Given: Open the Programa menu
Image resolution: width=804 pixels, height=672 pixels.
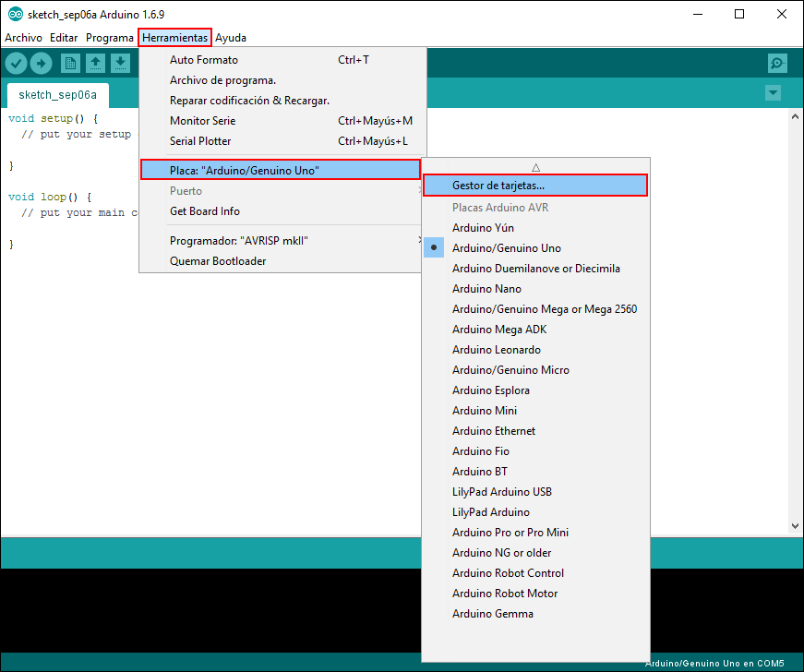Looking at the screenshot, I should tap(110, 38).
